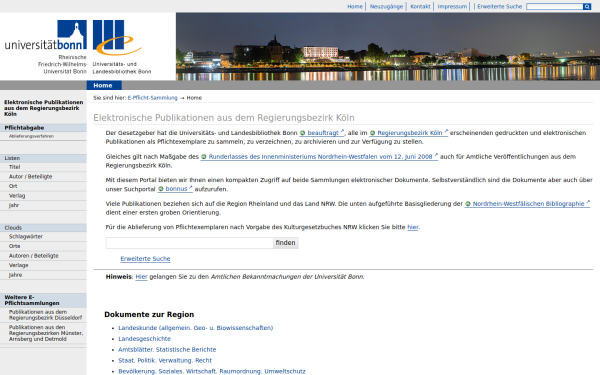Click the search magnifier icon in header
This screenshot has width=600, height=375.
[587, 7]
